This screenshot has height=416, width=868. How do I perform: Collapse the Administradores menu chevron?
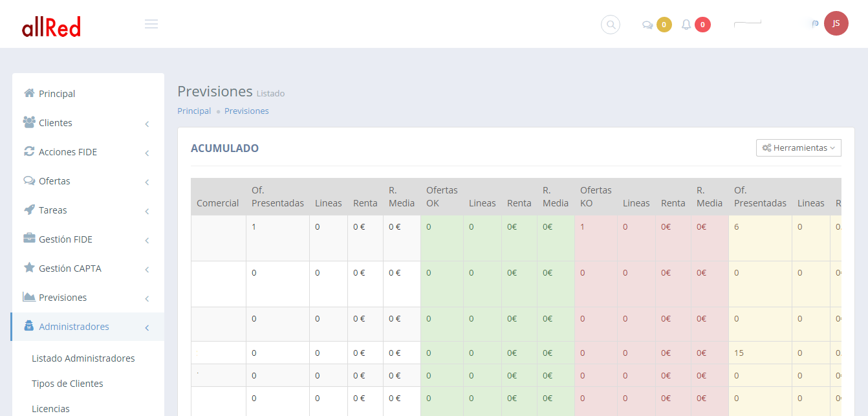click(x=147, y=327)
